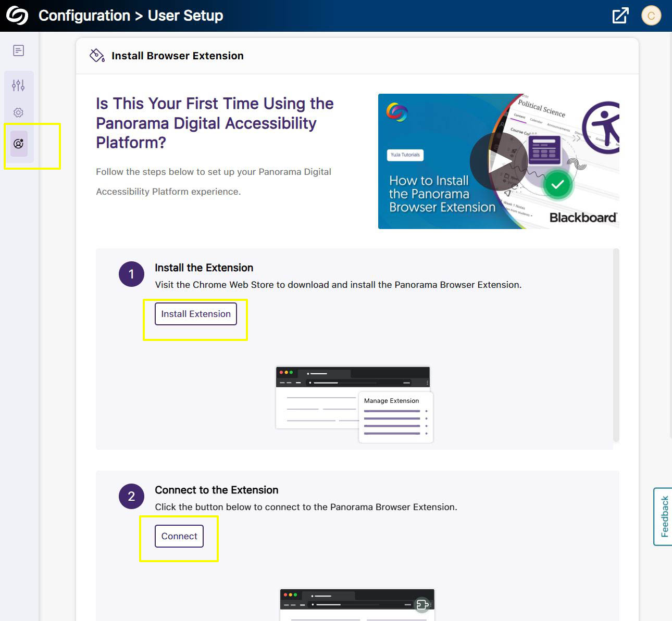Open the external link icon in header
Image resolution: width=672 pixels, height=621 pixels.
pyautogui.click(x=620, y=16)
